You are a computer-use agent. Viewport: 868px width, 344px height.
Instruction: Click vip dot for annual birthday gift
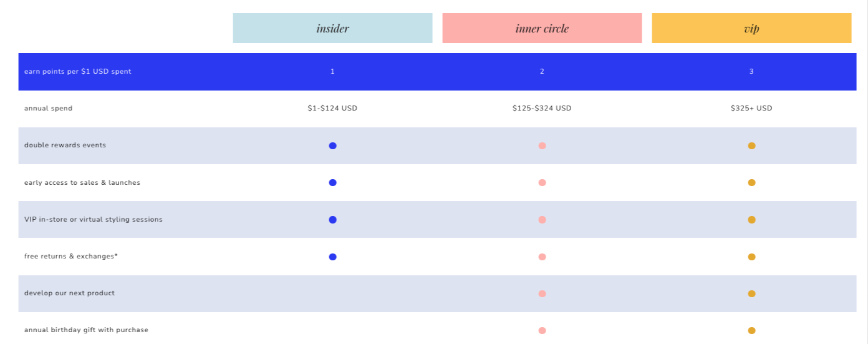(x=751, y=330)
